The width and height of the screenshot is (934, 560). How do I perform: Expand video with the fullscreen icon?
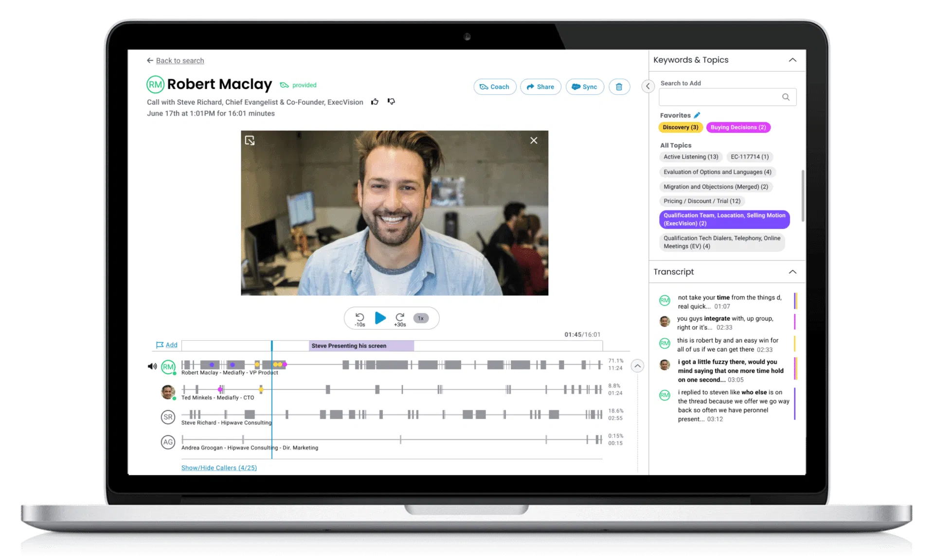coord(250,140)
